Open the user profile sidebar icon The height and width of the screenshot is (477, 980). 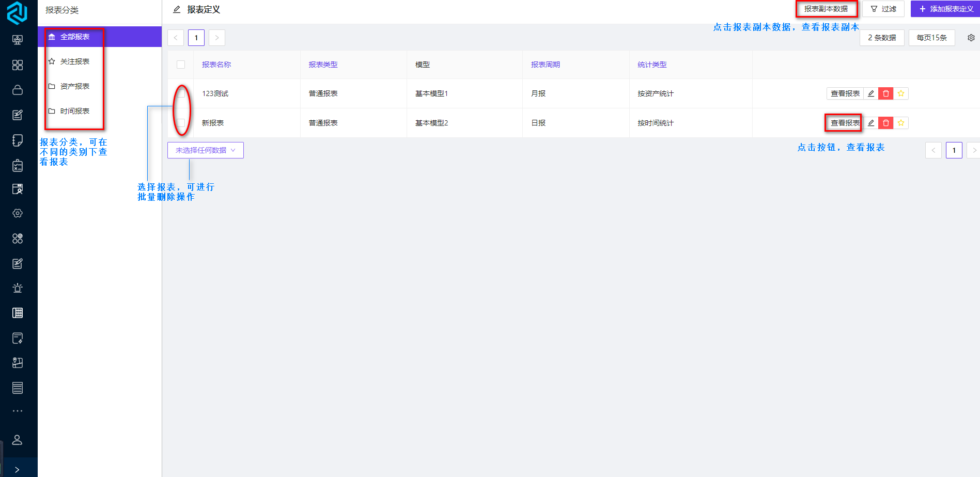tap(17, 440)
